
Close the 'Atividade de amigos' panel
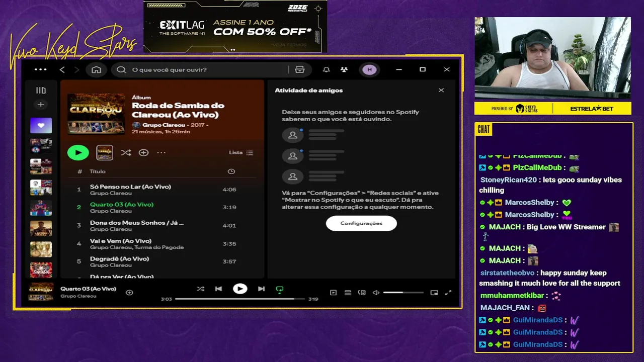[441, 90]
